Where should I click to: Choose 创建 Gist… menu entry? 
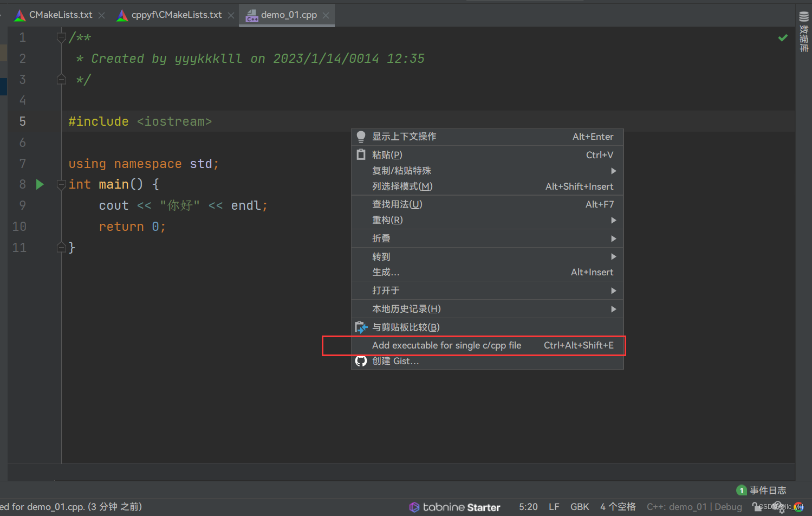click(x=487, y=361)
